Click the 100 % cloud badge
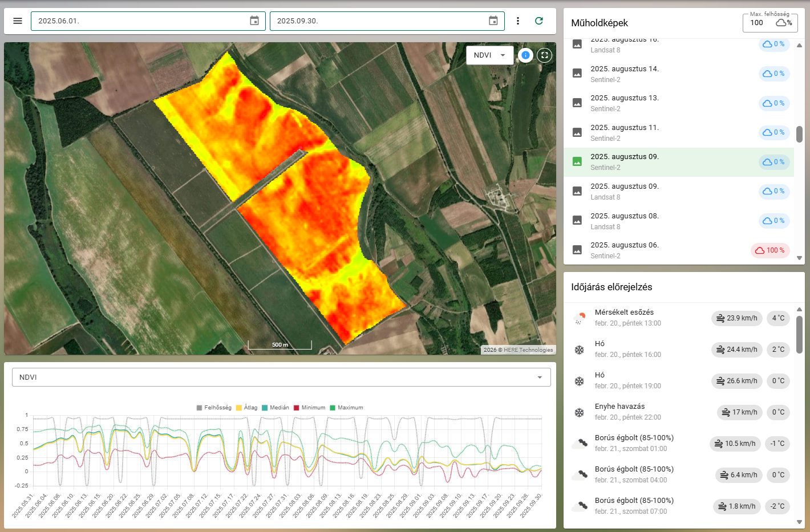The height and width of the screenshot is (532, 810). [770, 250]
